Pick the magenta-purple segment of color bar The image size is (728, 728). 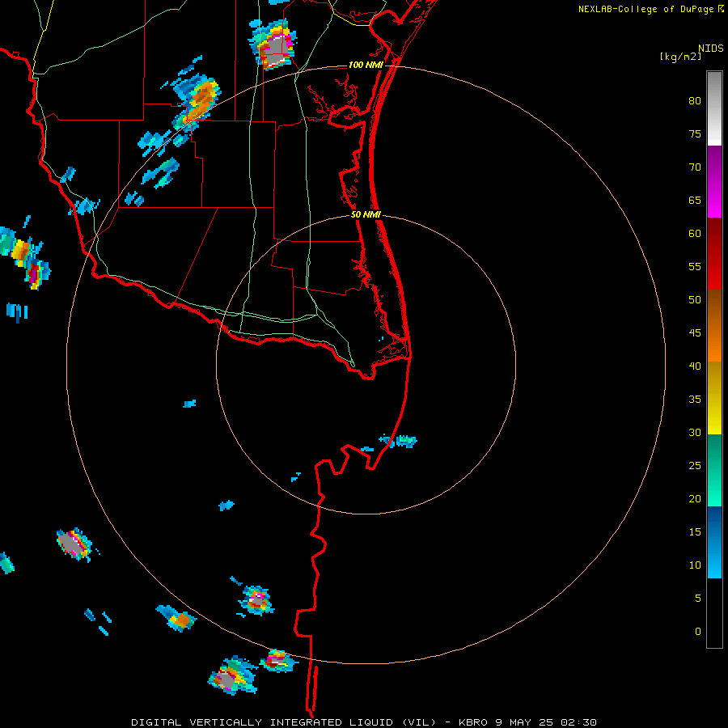coord(714,181)
